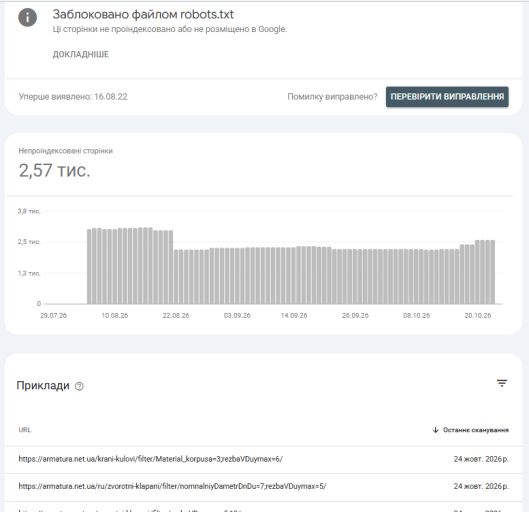Click the help icon next to Приклади

[x=79, y=386]
